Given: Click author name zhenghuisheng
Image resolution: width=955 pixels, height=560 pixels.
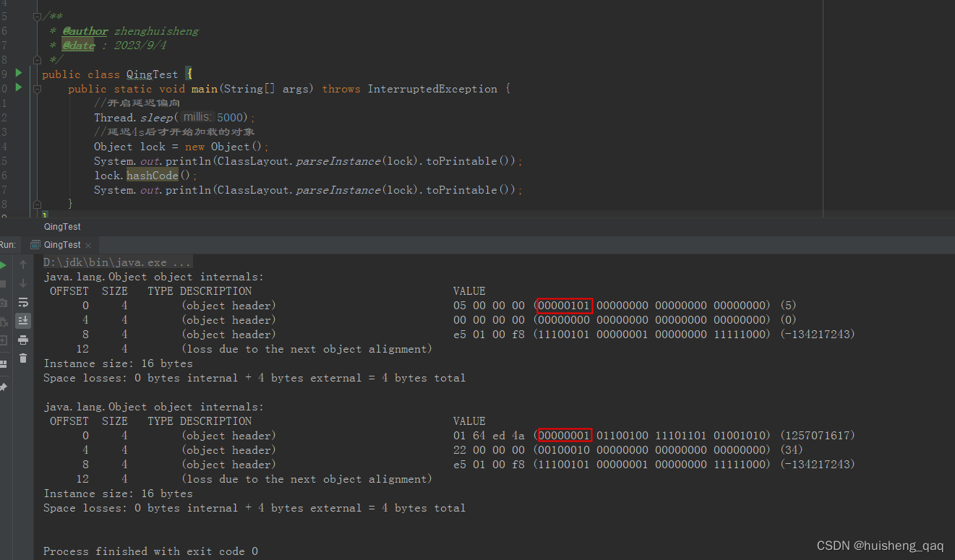Looking at the screenshot, I should (156, 31).
